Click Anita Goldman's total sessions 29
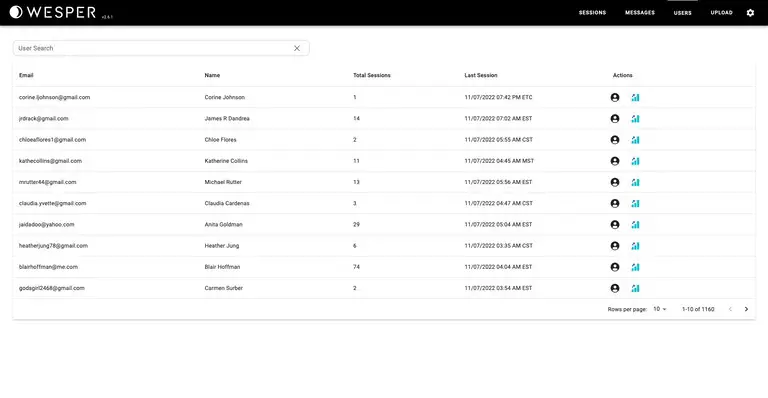The width and height of the screenshot is (768, 398). click(x=356, y=225)
